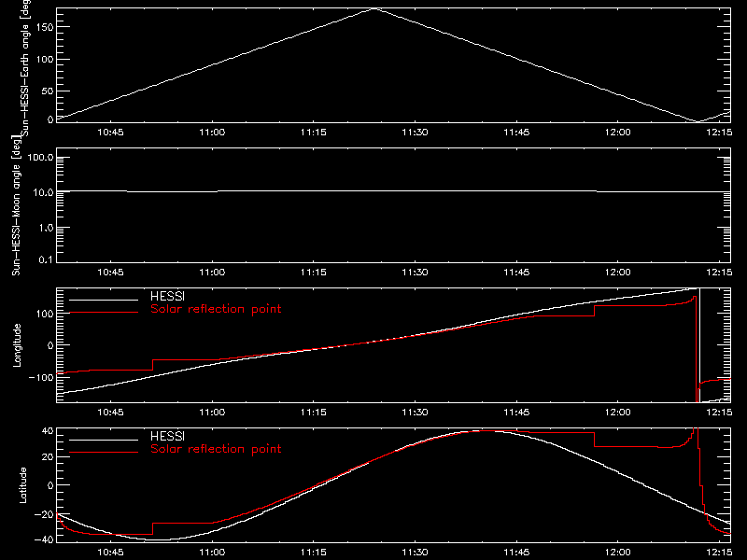The width and height of the screenshot is (747, 560).
Task: Click the 0.1 tick on Moon angle axis
Action: pyautogui.click(x=45, y=259)
